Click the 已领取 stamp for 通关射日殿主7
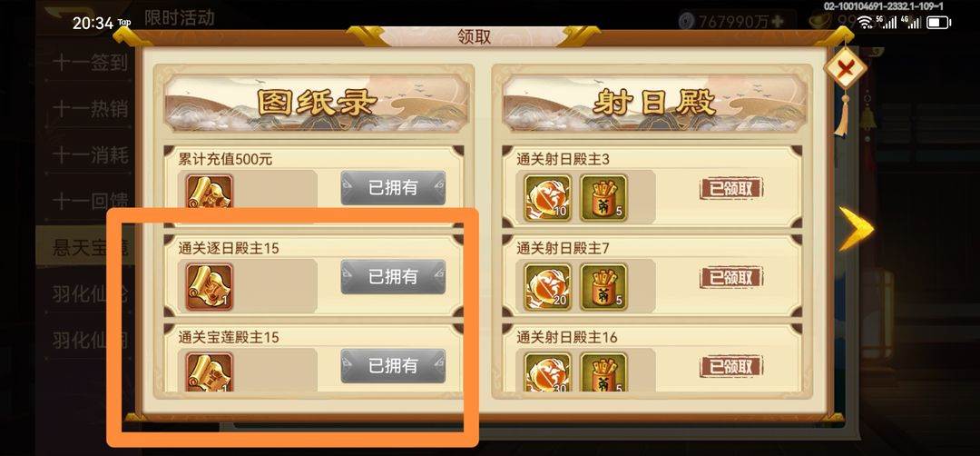The height and width of the screenshot is (456, 980). (731, 277)
